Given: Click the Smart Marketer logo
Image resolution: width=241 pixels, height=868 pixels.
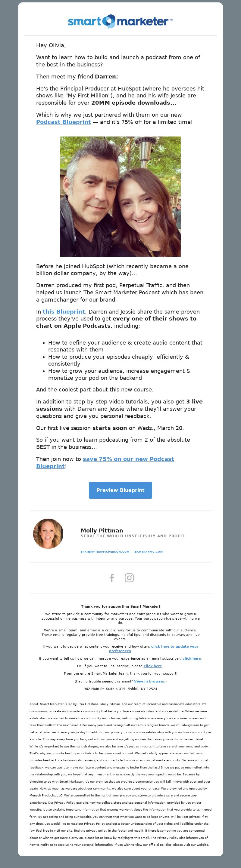Looking at the screenshot, I should [120, 22].
